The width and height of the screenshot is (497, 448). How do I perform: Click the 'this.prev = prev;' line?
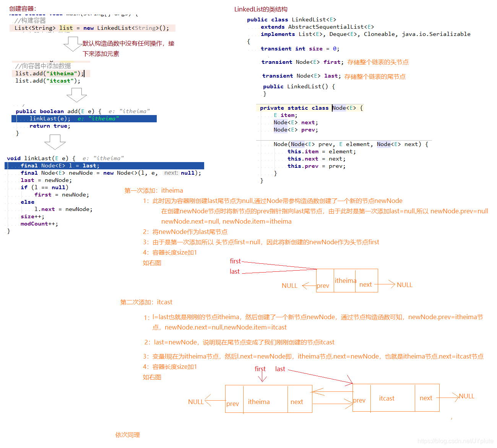(316, 166)
